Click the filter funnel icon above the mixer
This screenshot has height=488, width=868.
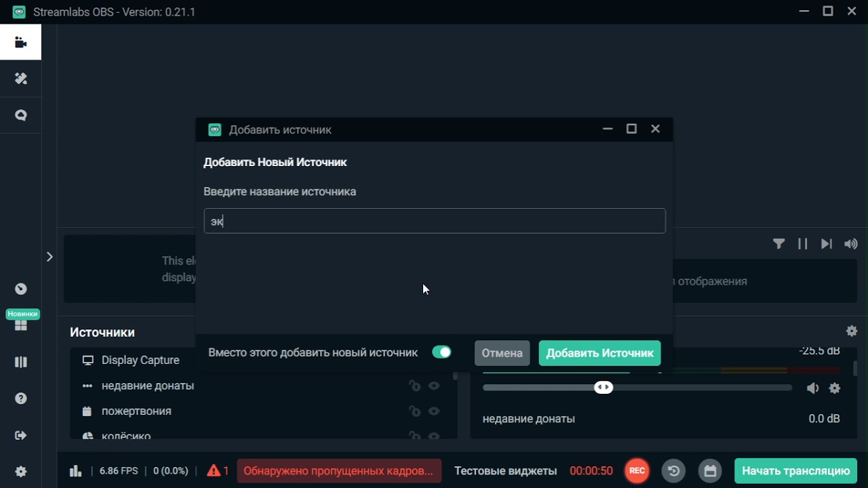tap(779, 244)
